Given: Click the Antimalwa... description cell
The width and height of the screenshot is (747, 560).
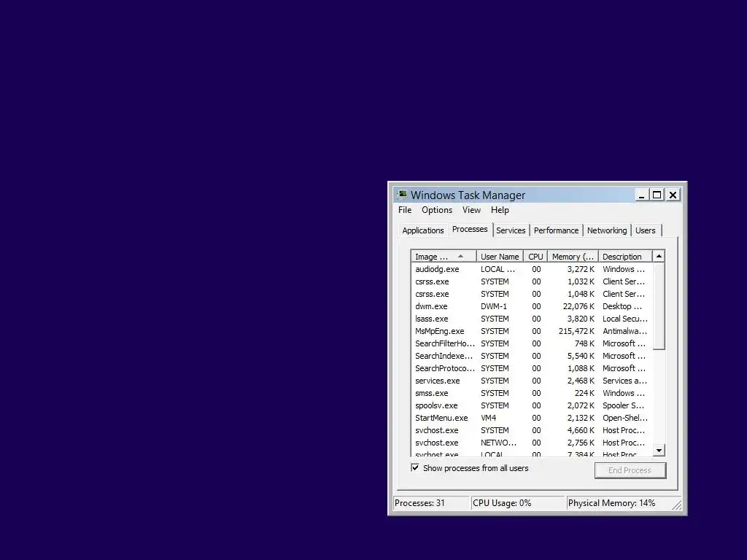Looking at the screenshot, I should pos(624,331).
